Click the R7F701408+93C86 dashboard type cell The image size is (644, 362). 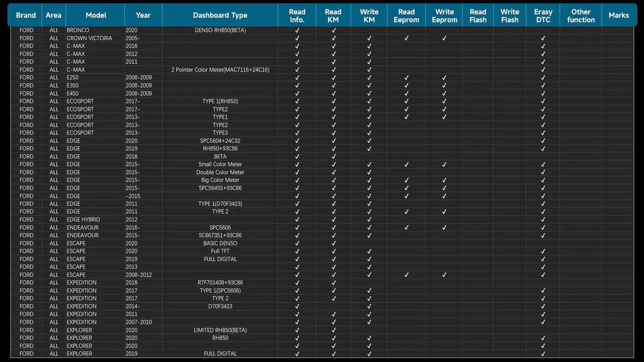tap(220, 283)
